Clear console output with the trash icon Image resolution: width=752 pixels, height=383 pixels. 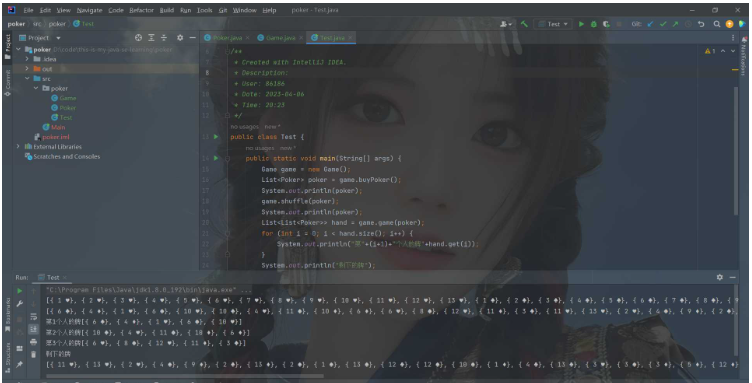34,354
